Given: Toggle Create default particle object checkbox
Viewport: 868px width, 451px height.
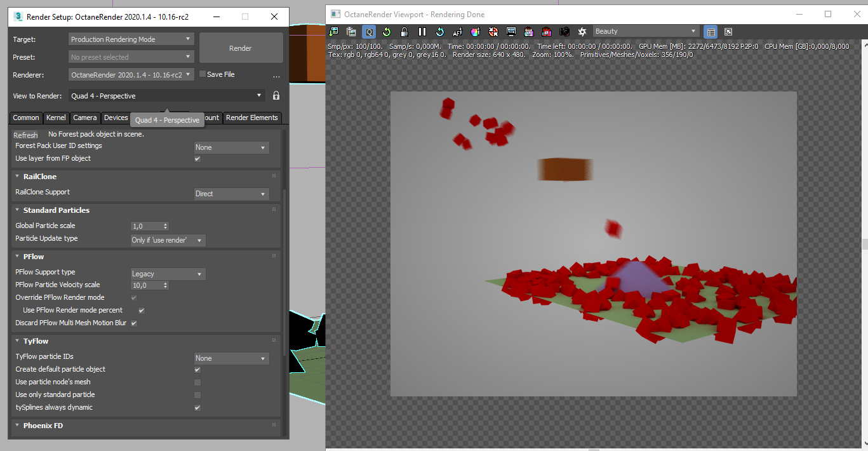Looking at the screenshot, I should pos(197,370).
